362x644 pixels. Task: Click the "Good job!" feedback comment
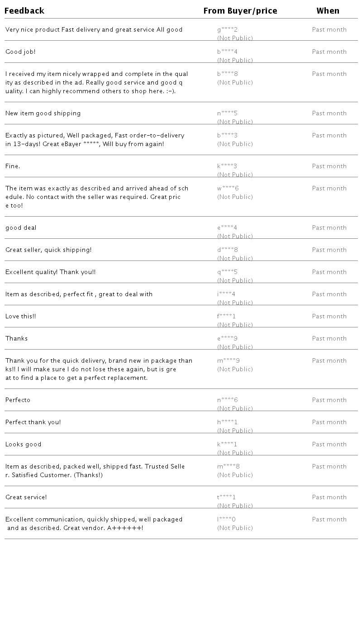(x=20, y=52)
